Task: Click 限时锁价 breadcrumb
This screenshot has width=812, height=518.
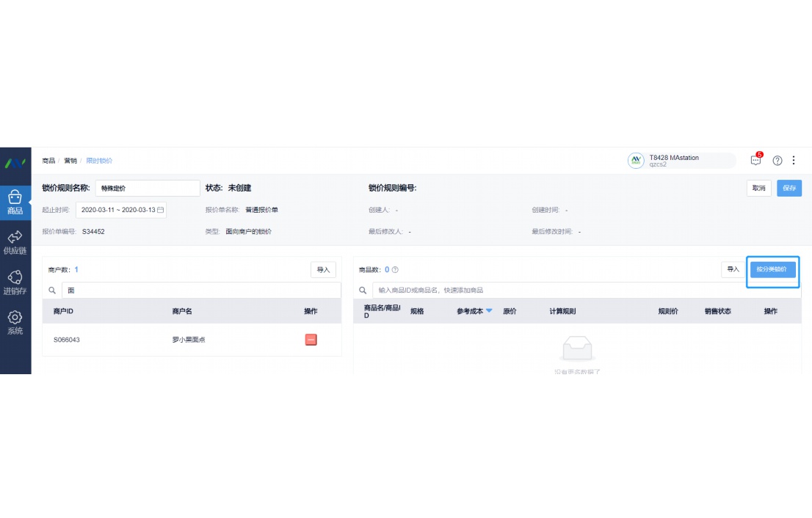Action: pos(99,161)
